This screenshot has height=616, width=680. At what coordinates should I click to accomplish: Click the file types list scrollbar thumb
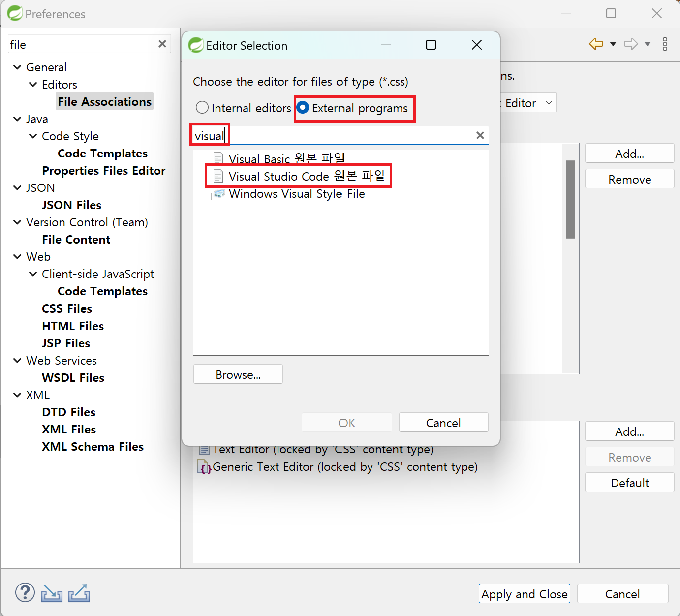coord(571,199)
